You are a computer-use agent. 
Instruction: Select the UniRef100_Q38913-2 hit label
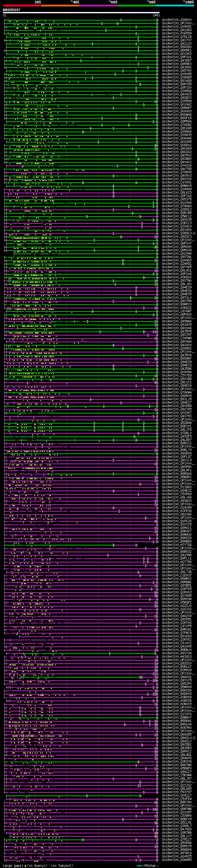(179, 233)
